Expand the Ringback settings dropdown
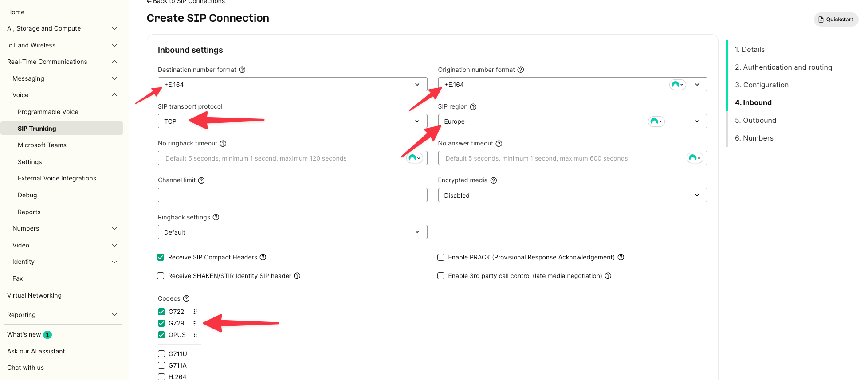 [x=292, y=232]
